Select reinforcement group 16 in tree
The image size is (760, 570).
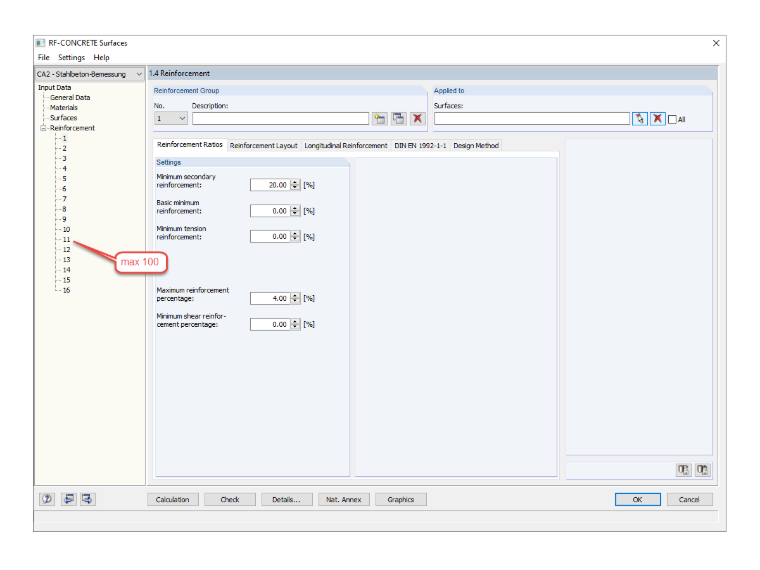[66, 290]
